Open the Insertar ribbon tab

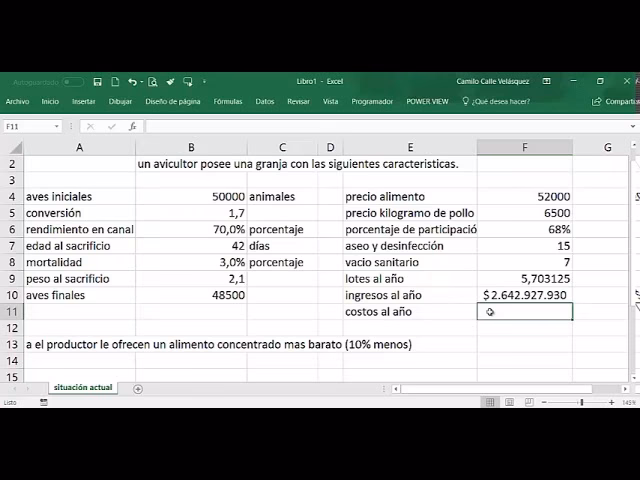click(84, 101)
